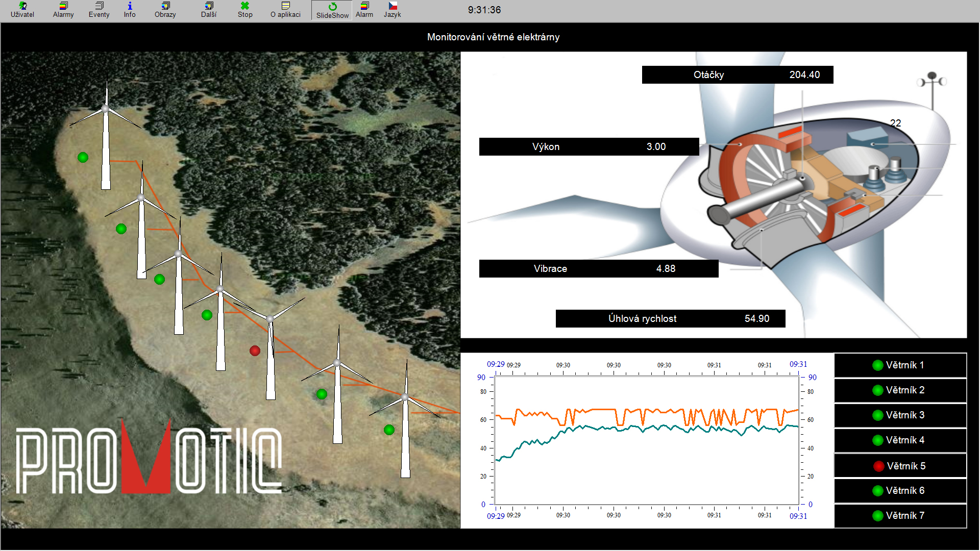Click the Info icon
980x551 pixels.
coord(130,10)
